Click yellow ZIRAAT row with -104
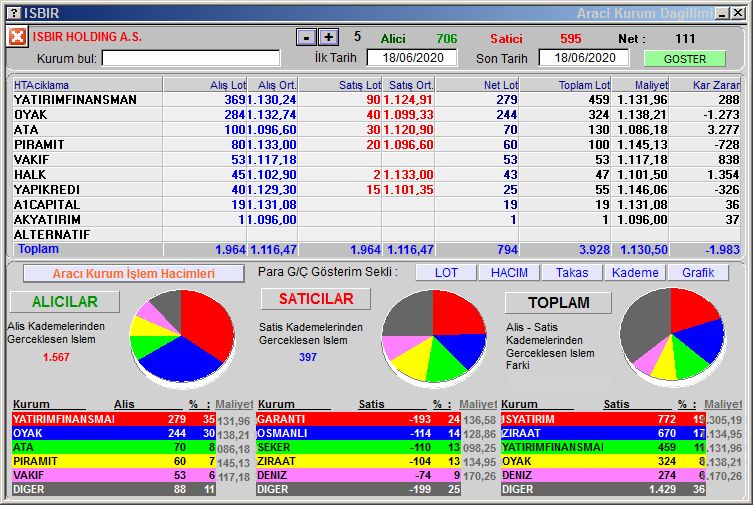The image size is (753, 505). [358, 461]
